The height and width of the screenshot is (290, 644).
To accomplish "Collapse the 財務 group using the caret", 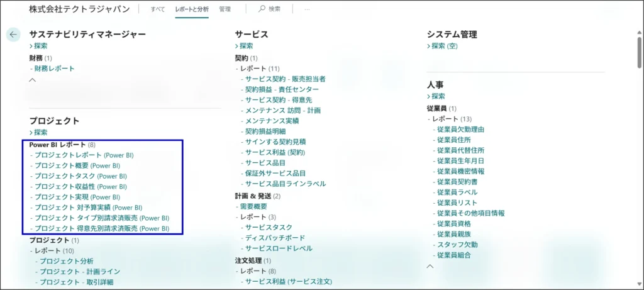I will tap(33, 80).
